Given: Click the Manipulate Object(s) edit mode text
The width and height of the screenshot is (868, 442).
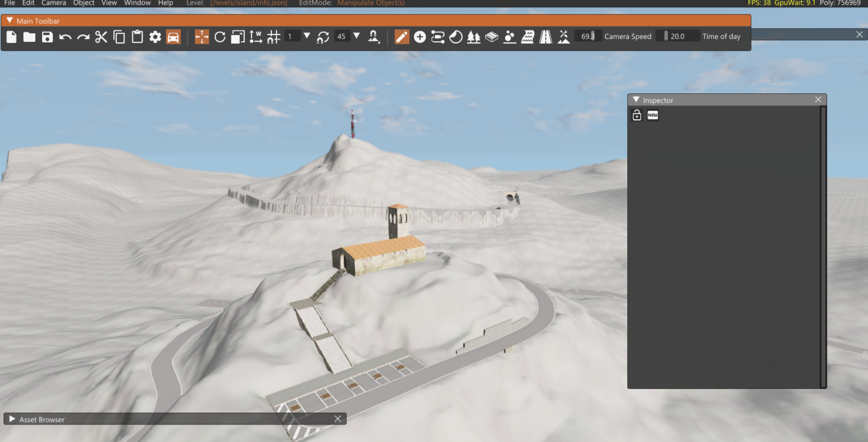Looking at the screenshot, I should click(x=371, y=3).
